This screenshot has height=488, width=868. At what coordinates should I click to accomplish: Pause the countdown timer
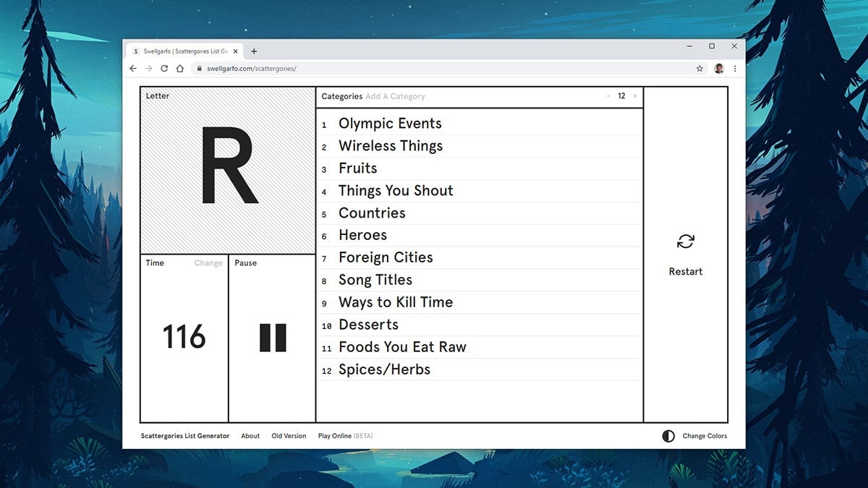[273, 338]
